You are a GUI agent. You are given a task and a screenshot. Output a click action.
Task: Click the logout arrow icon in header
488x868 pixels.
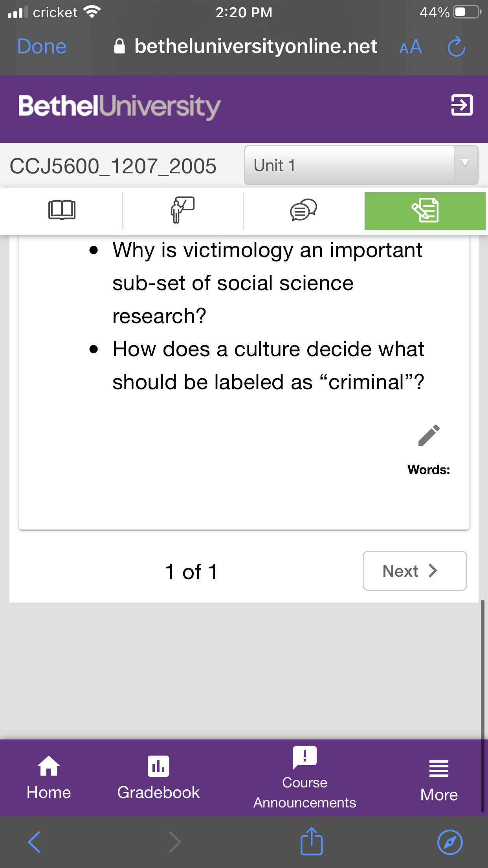click(x=462, y=105)
